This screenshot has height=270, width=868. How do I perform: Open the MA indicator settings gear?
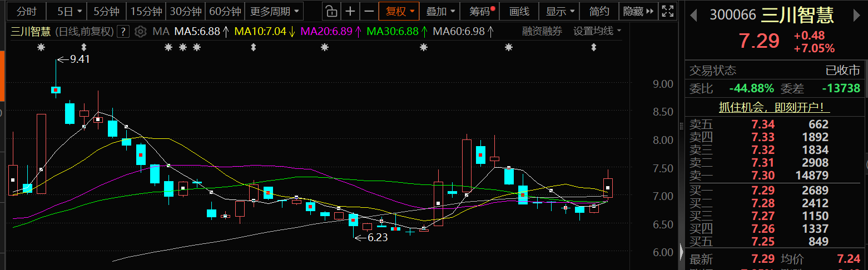pos(141,32)
